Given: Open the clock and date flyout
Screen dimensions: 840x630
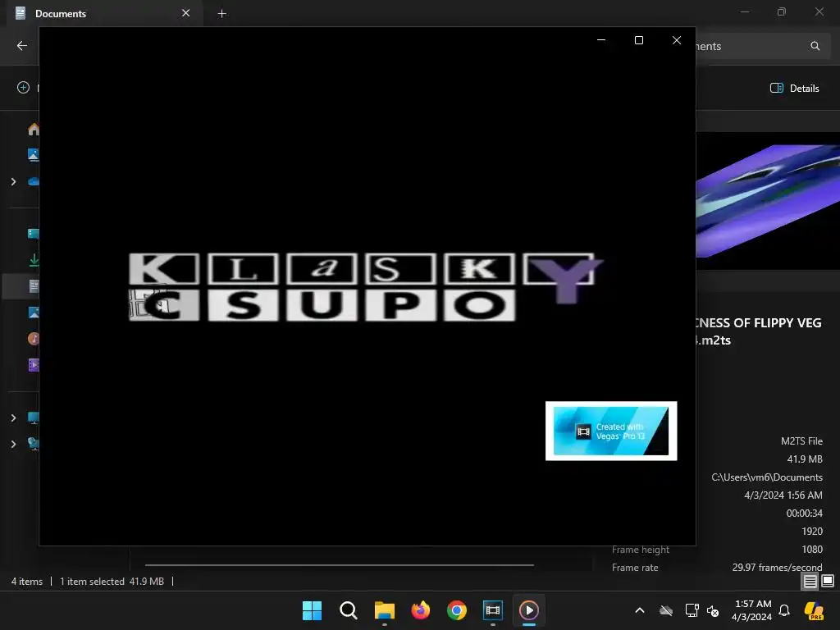Looking at the screenshot, I should [x=751, y=610].
